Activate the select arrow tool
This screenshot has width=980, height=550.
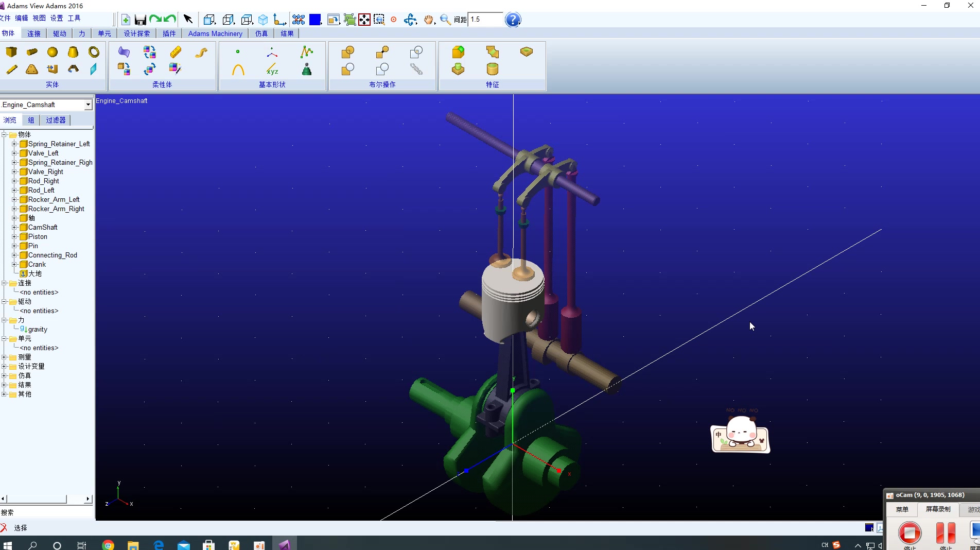coord(188,20)
